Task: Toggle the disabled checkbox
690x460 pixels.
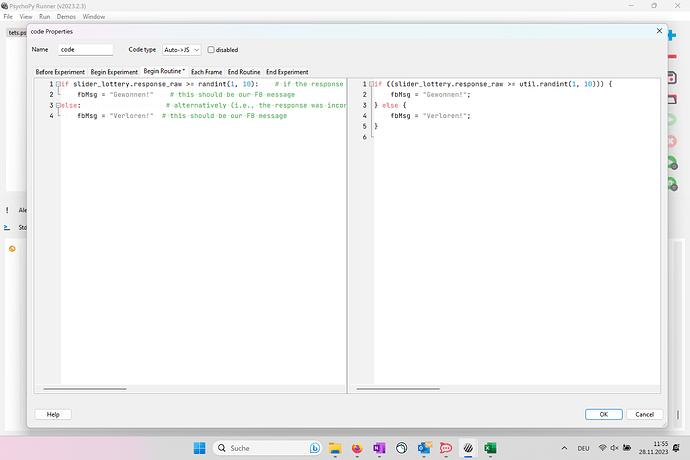Action: 211,50
